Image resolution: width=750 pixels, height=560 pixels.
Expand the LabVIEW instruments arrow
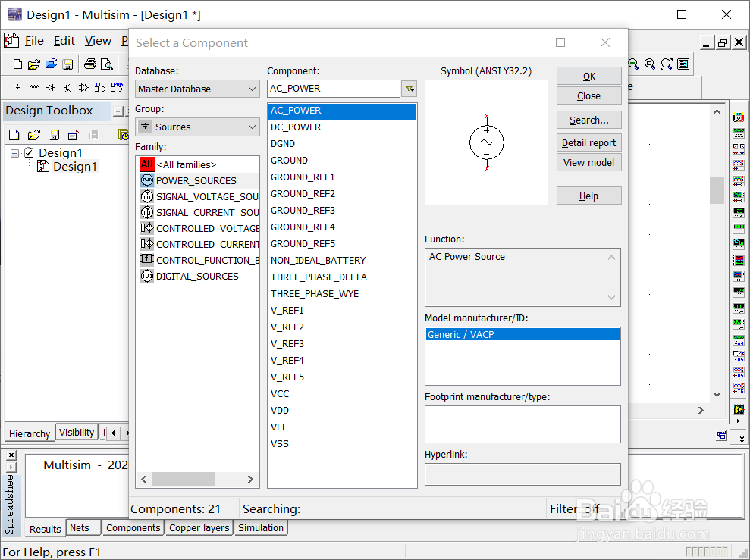[739, 421]
